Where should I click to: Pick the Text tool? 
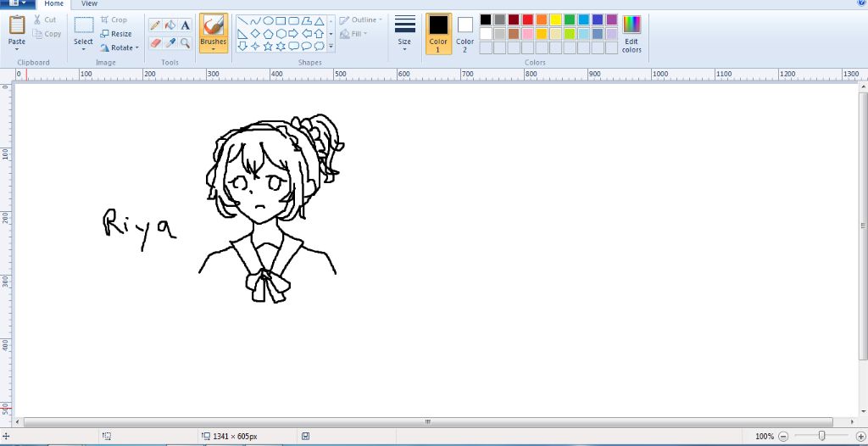pos(186,25)
